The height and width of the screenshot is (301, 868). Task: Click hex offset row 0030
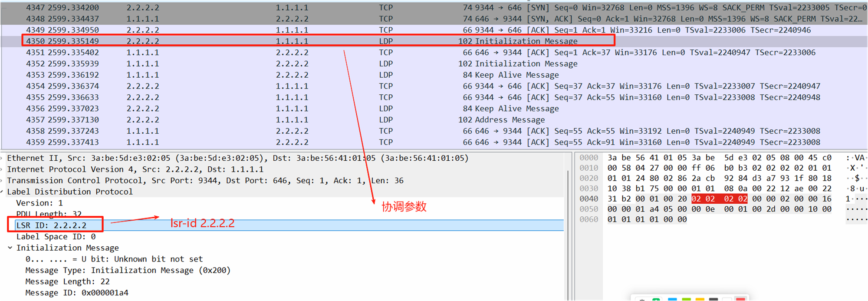pyautogui.click(x=589, y=189)
